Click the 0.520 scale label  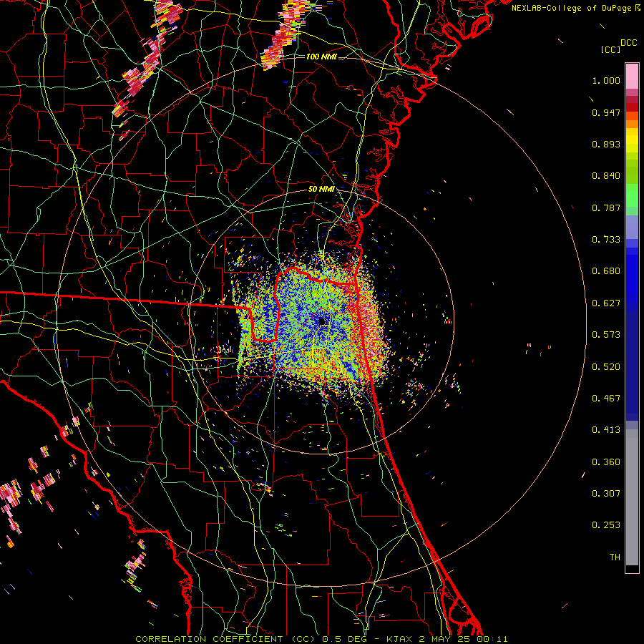click(606, 367)
